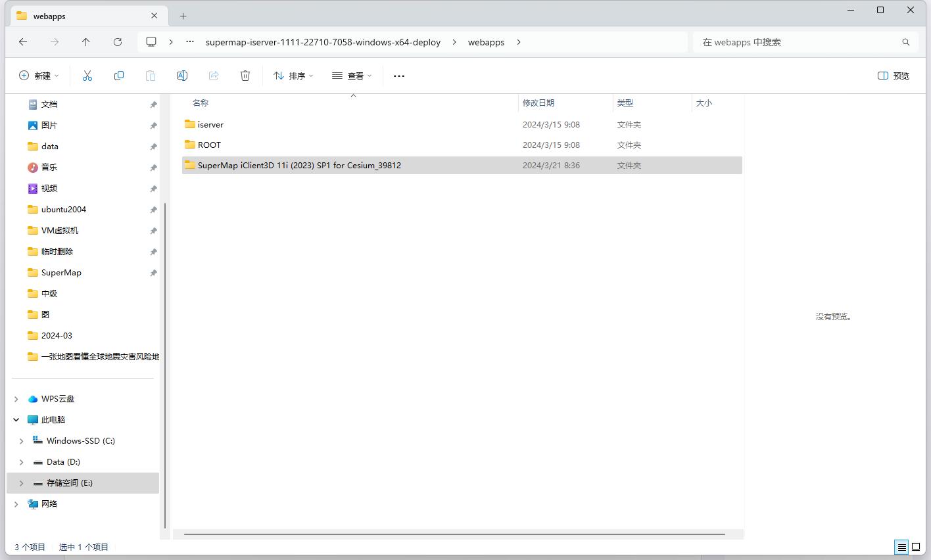Expand the Data (D:) drive node
Viewport: 931px width, 560px height.
(22, 462)
